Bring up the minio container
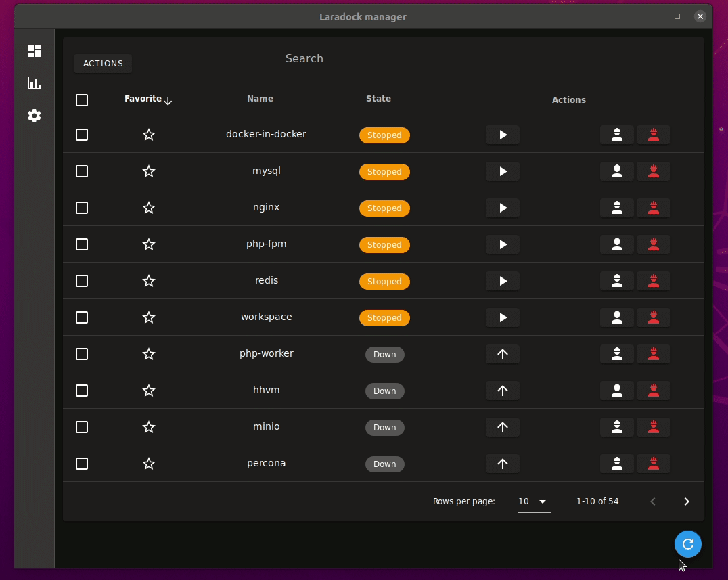 click(503, 427)
